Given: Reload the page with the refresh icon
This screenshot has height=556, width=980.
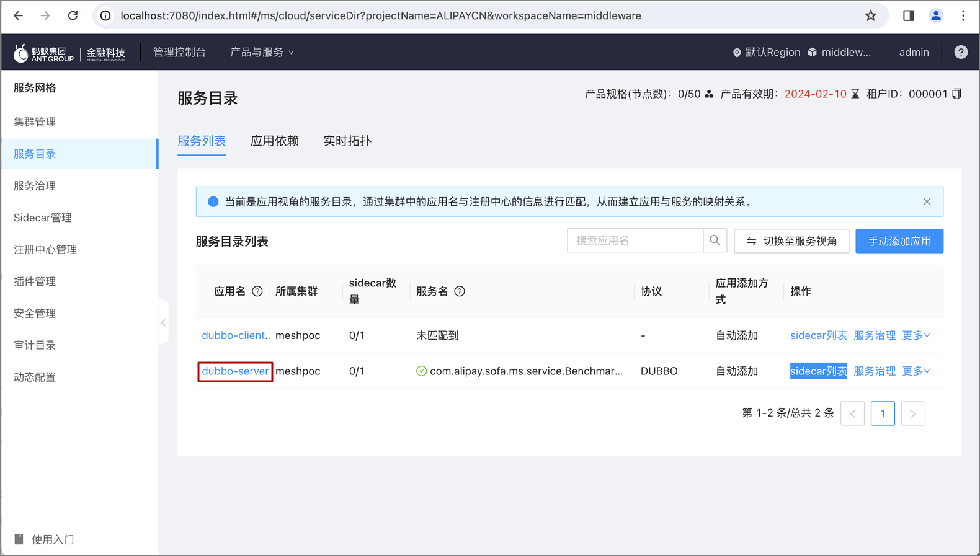Looking at the screenshot, I should [73, 15].
